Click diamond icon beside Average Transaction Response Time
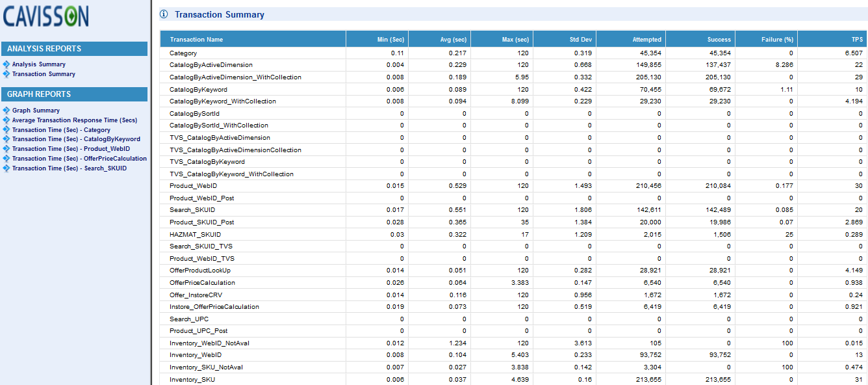Screen dimensions: 868x385 point(6,120)
